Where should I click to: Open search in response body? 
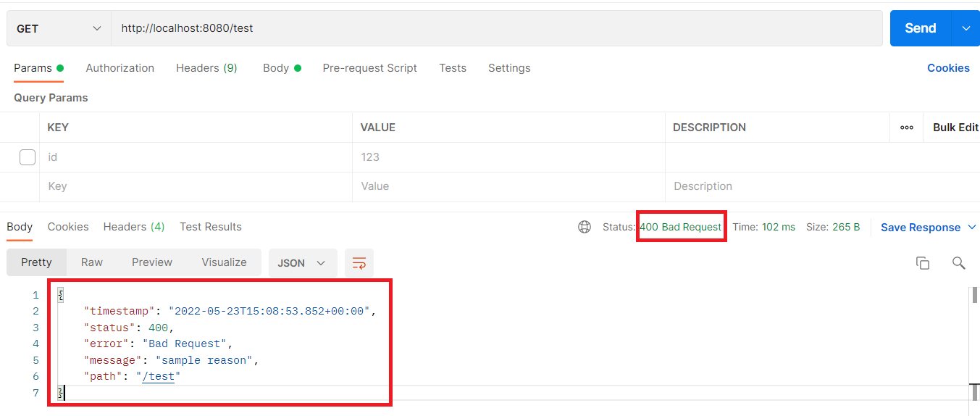pyautogui.click(x=958, y=263)
